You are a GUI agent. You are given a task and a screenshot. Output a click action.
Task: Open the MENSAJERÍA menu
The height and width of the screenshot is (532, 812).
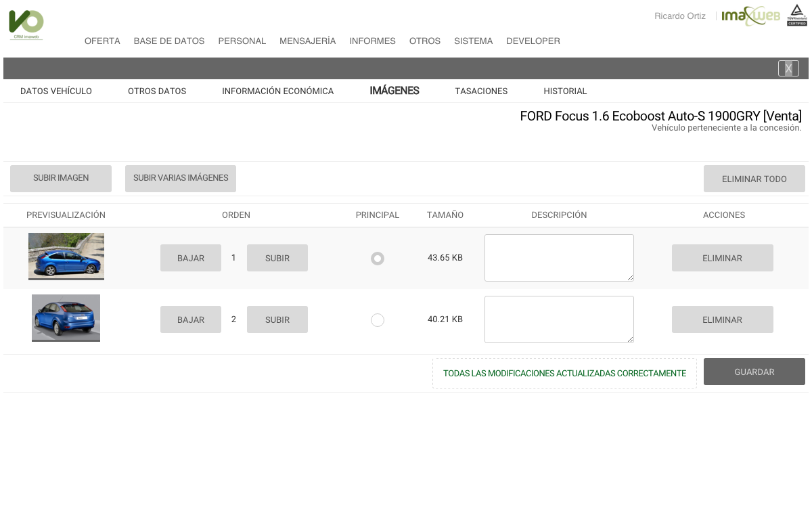pyautogui.click(x=308, y=41)
